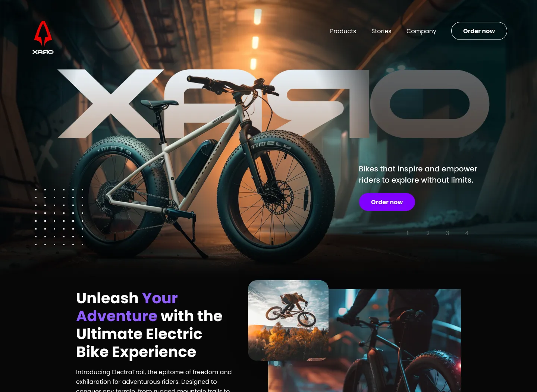
Task: Click the purple Order now button
Action: pyautogui.click(x=387, y=202)
